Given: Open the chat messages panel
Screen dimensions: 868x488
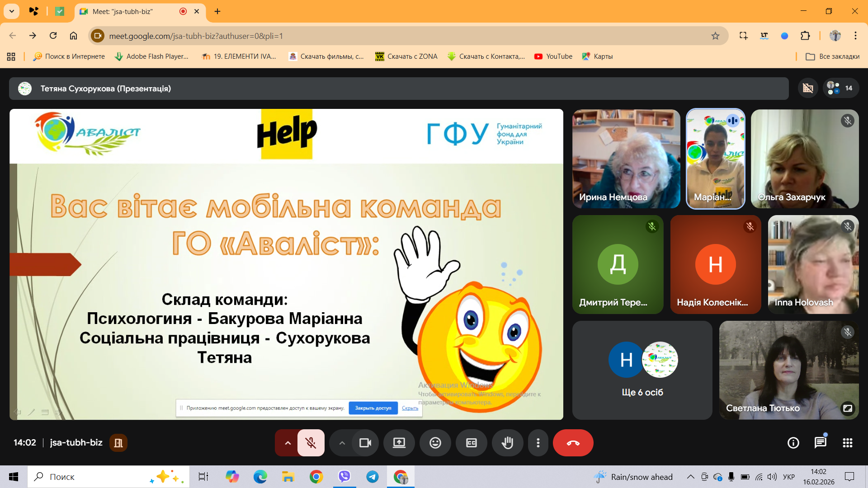Looking at the screenshot, I should [x=820, y=443].
